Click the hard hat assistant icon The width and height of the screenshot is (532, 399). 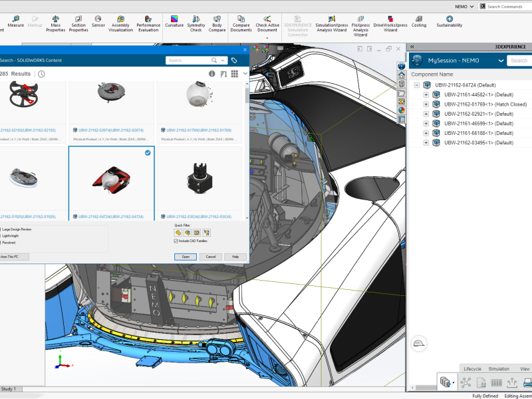pos(420,343)
